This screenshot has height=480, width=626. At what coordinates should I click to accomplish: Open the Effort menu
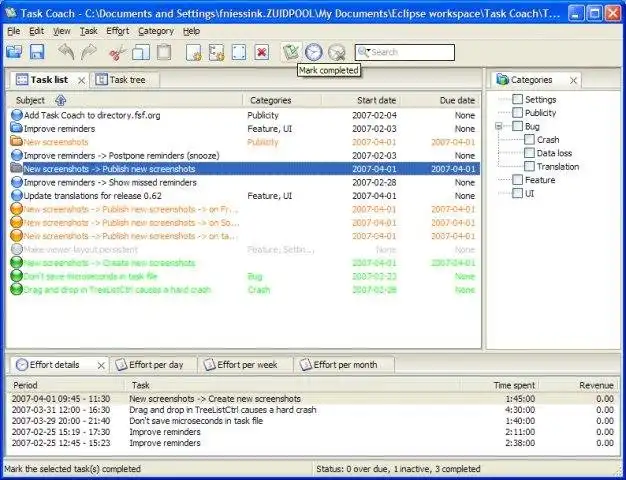pyautogui.click(x=118, y=31)
